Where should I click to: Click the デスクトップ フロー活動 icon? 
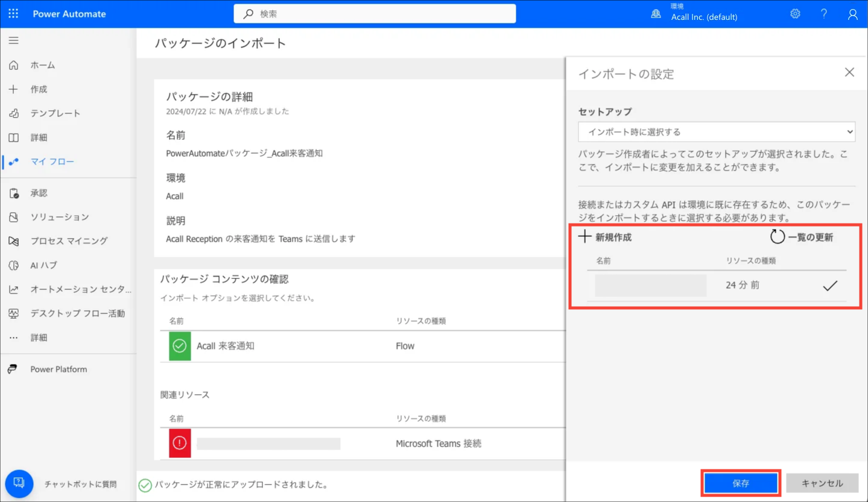pos(13,313)
